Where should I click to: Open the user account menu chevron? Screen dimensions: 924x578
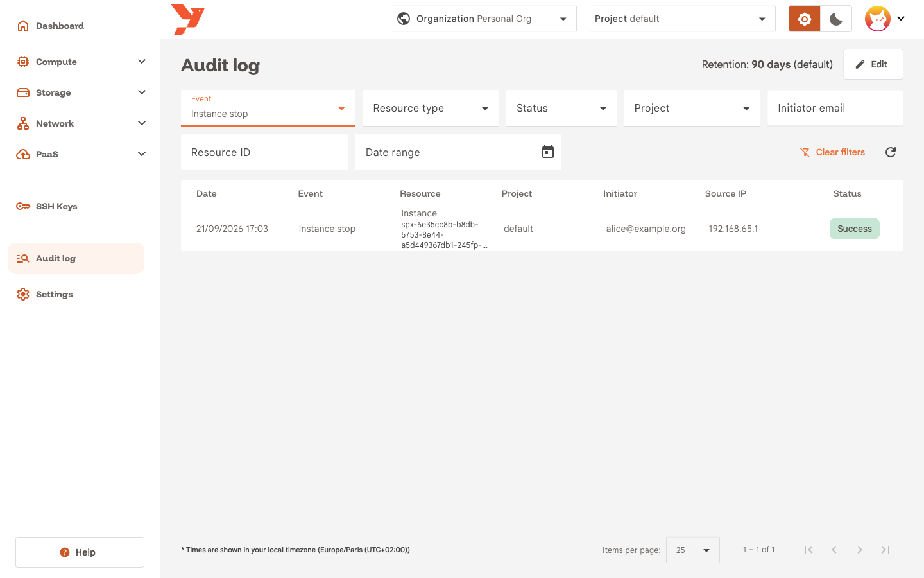tap(901, 19)
